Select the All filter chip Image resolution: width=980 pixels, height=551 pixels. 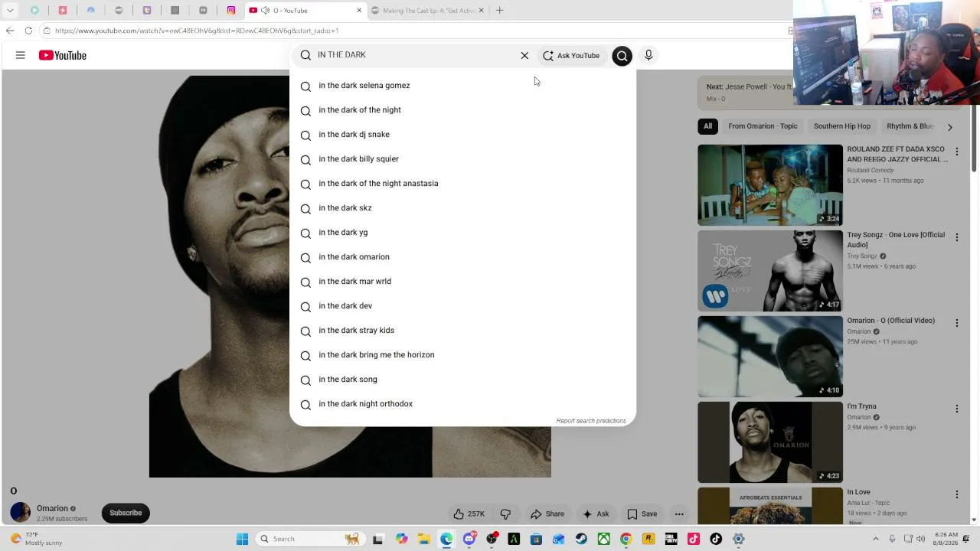click(707, 126)
